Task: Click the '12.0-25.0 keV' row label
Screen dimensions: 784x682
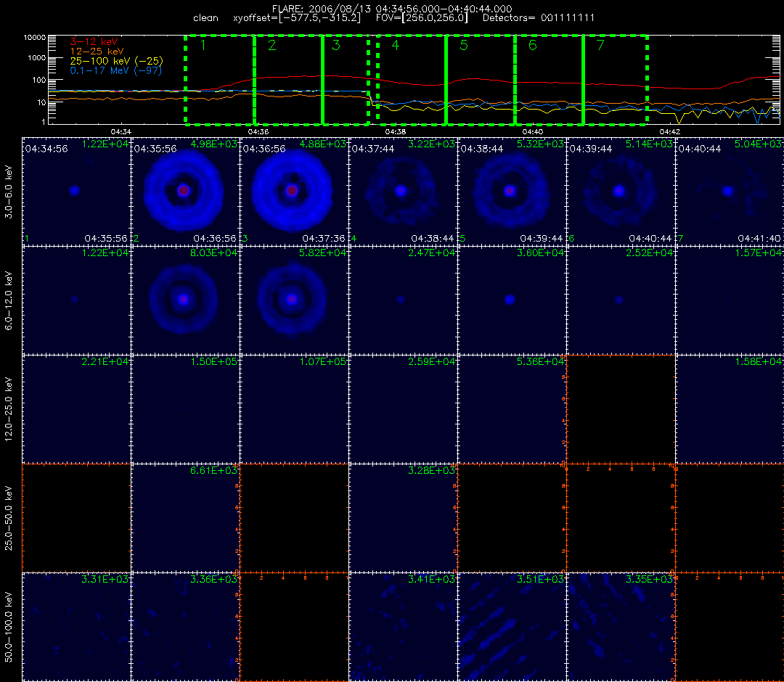Action: (9, 409)
